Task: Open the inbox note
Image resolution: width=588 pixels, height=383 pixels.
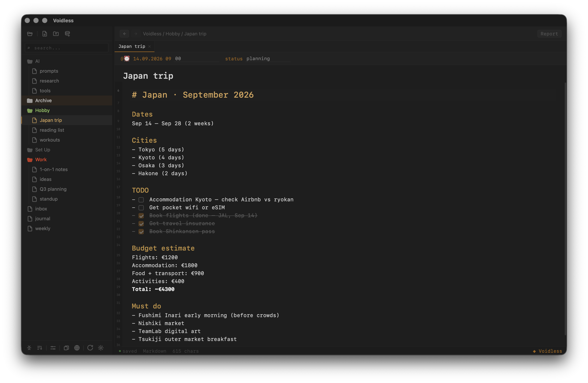Action: [x=67, y=209]
